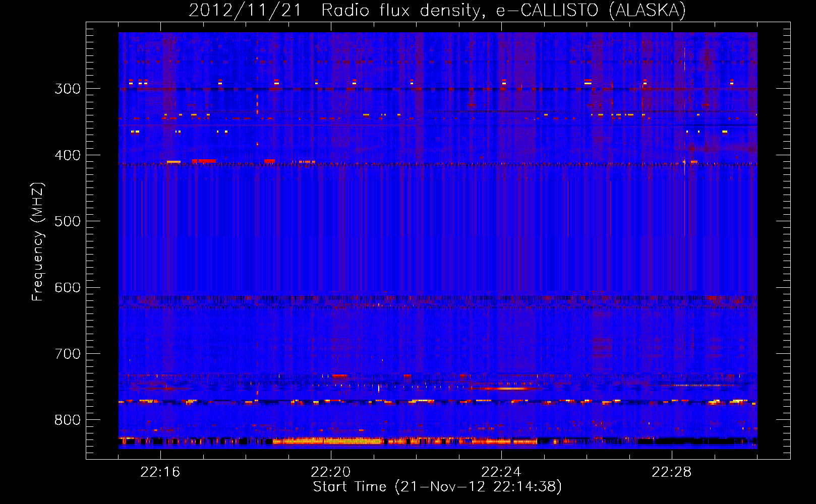816x504 pixels.
Task: Click the 400 frequency tick label
Action: click(68, 155)
